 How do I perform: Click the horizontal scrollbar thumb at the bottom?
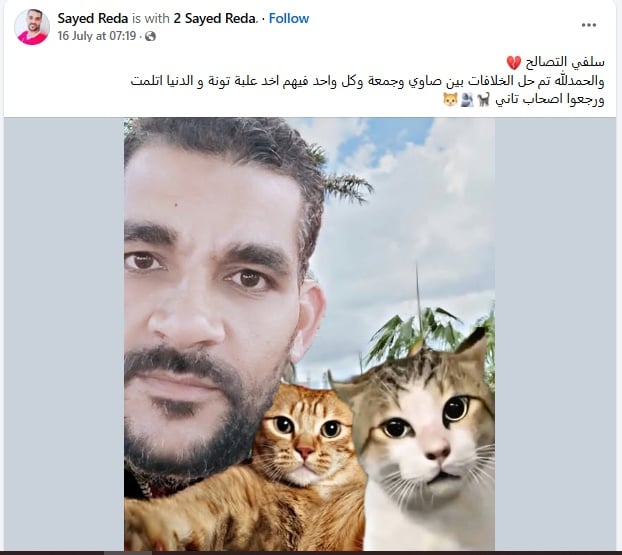[x=128, y=553]
